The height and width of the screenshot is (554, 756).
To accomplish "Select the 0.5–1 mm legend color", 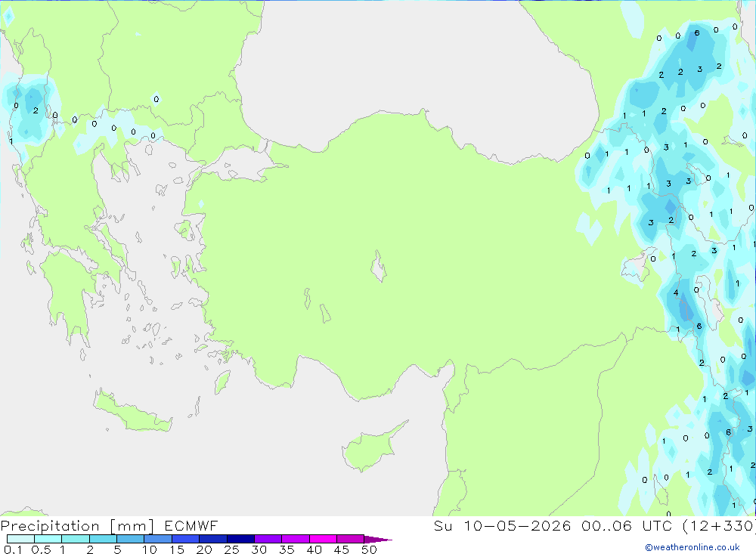I will pos(48,539).
